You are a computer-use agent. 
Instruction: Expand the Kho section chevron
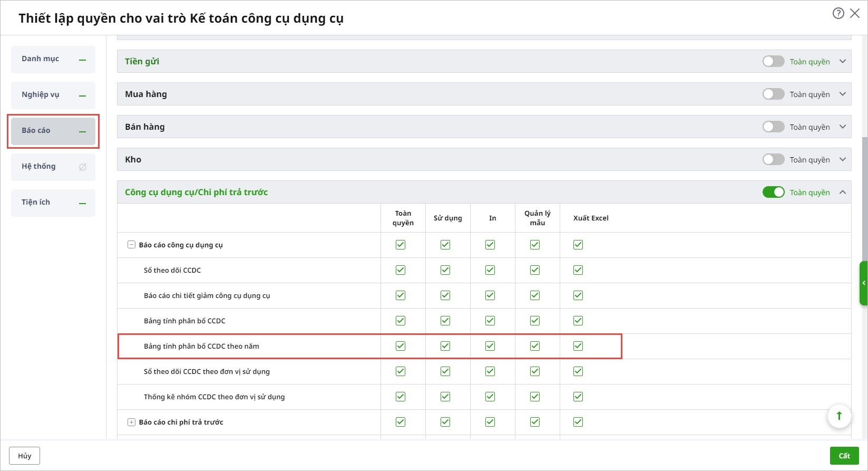tap(843, 160)
